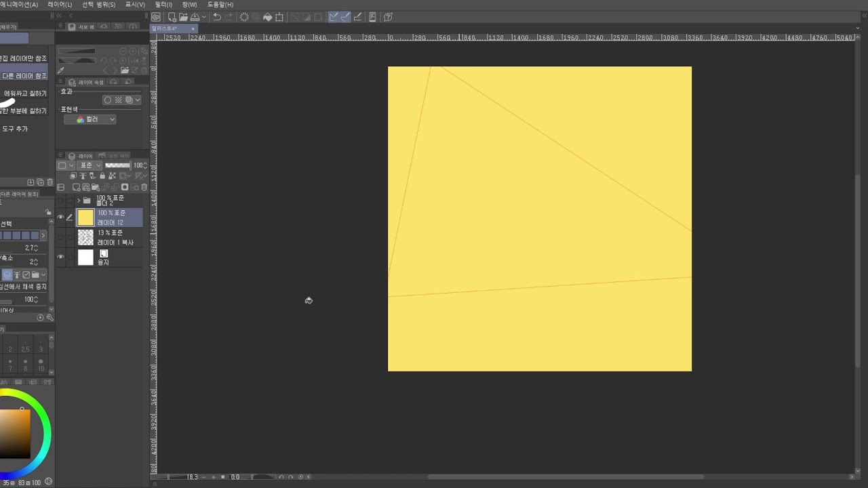Expand the effects dropdown arrow
This screenshot has width=868, height=488.
point(138,100)
